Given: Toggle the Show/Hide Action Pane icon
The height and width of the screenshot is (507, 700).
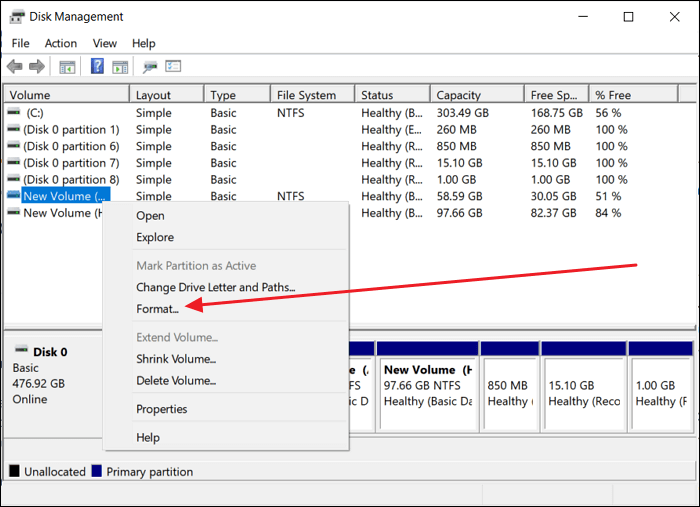Looking at the screenshot, I should pos(120,67).
